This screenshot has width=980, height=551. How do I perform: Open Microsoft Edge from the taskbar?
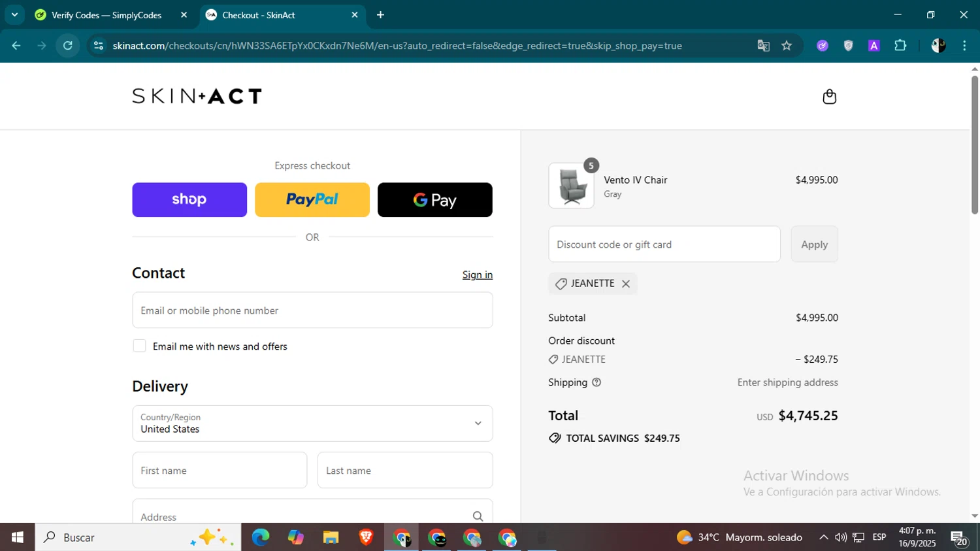pos(261,537)
